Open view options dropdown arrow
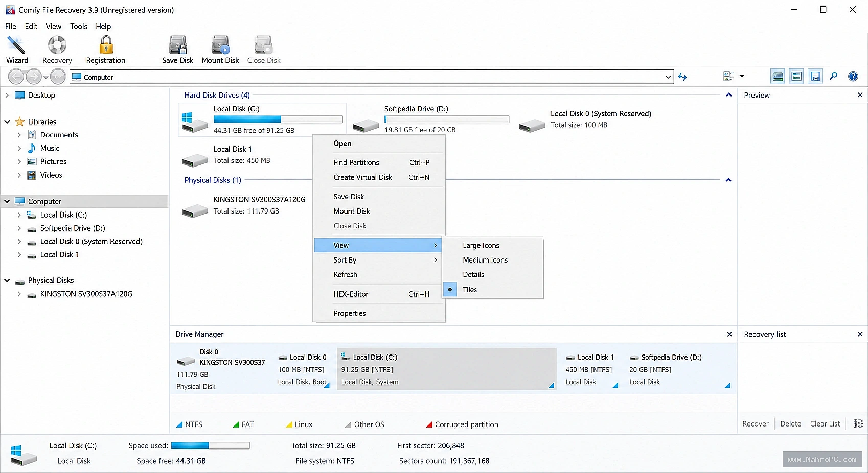 [x=742, y=77]
